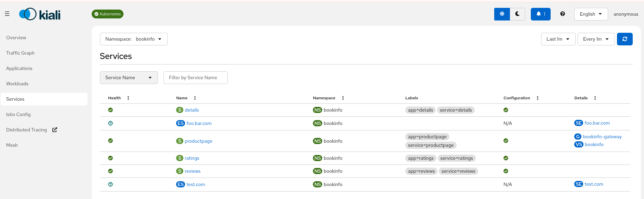Sort by Health column arrows

(128, 98)
